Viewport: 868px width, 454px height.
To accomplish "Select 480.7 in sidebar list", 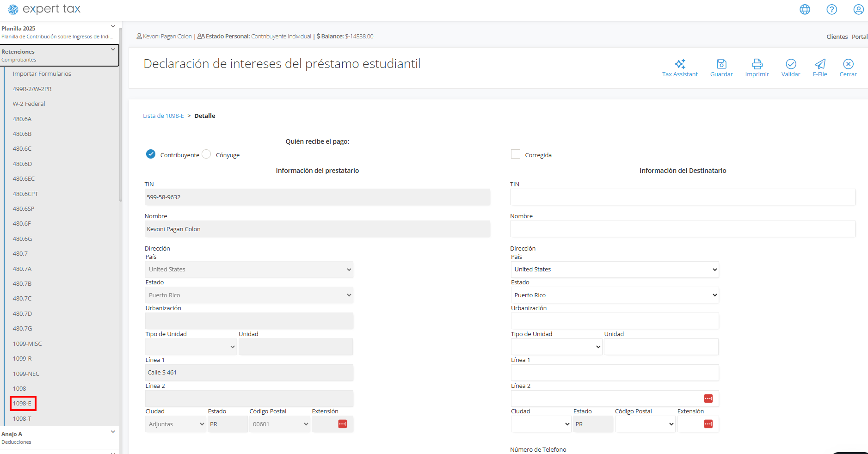I will tap(20, 254).
